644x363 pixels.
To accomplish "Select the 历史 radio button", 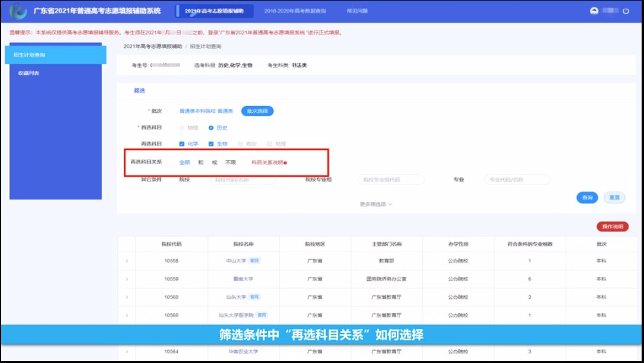I will 211,128.
